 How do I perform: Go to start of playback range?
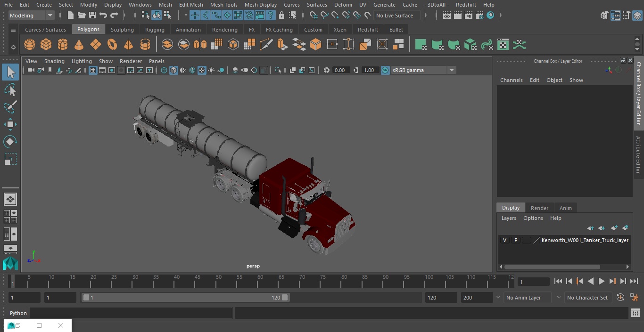(558, 281)
